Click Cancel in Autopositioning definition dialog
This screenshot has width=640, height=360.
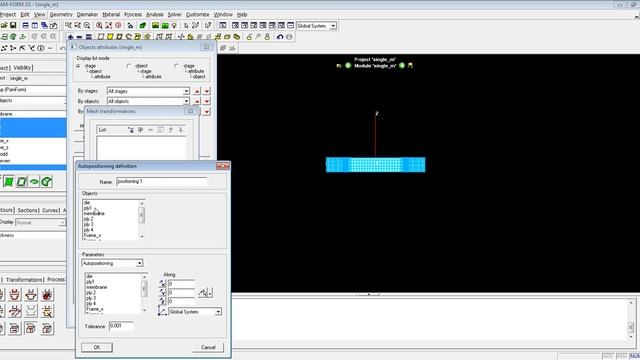[208, 347]
